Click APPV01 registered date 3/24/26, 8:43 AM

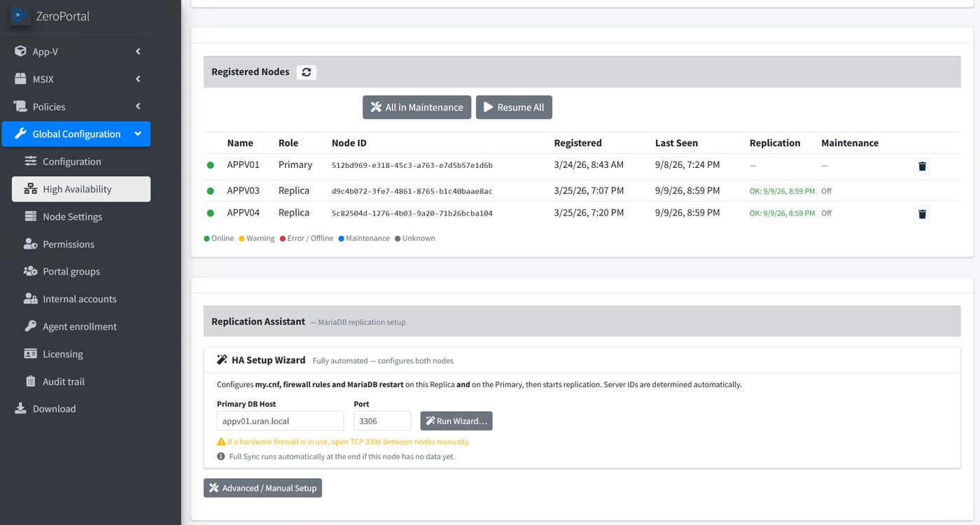tap(589, 165)
